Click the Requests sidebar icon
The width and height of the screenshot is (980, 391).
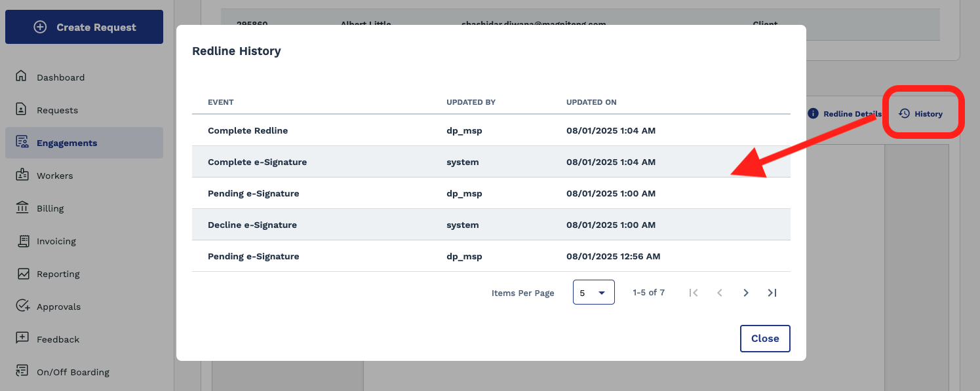click(x=22, y=109)
